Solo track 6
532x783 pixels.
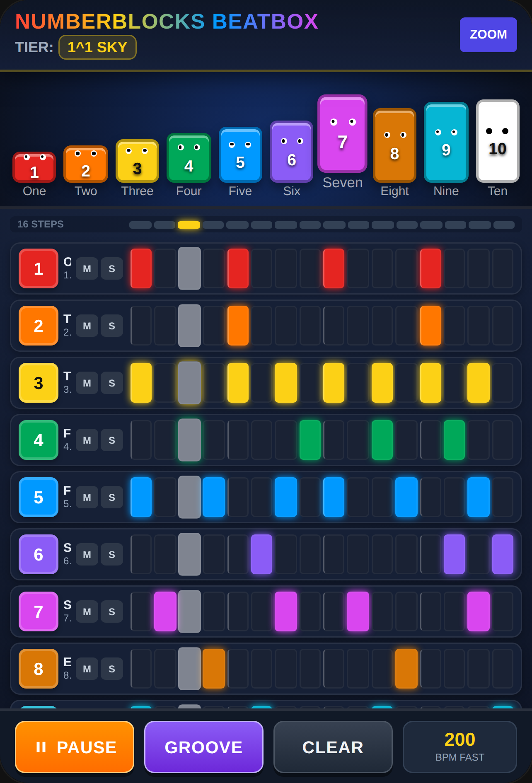(x=112, y=554)
